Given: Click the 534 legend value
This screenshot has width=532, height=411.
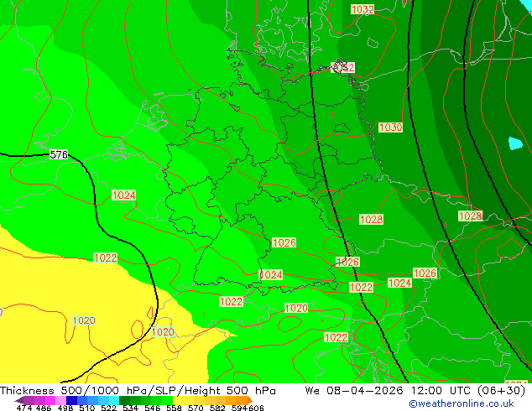Looking at the screenshot, I should (130, 408).
